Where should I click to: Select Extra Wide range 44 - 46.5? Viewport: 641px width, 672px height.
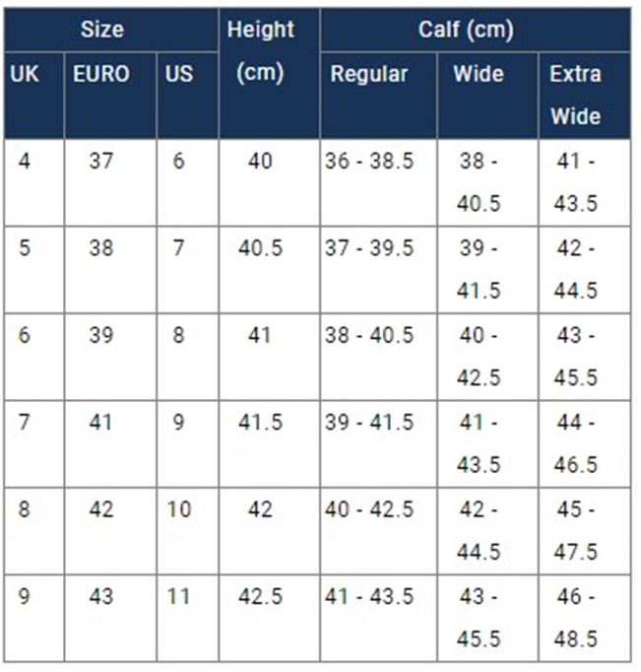[576, 443]
